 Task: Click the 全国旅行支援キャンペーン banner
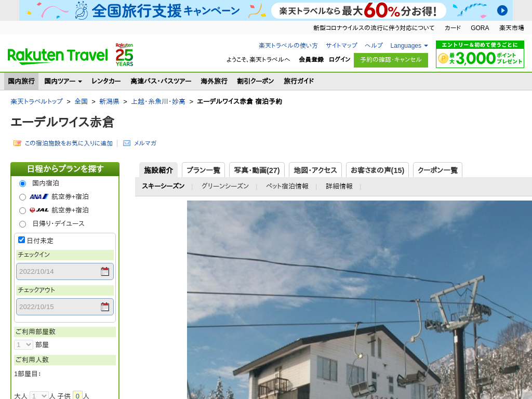[265, 10]
